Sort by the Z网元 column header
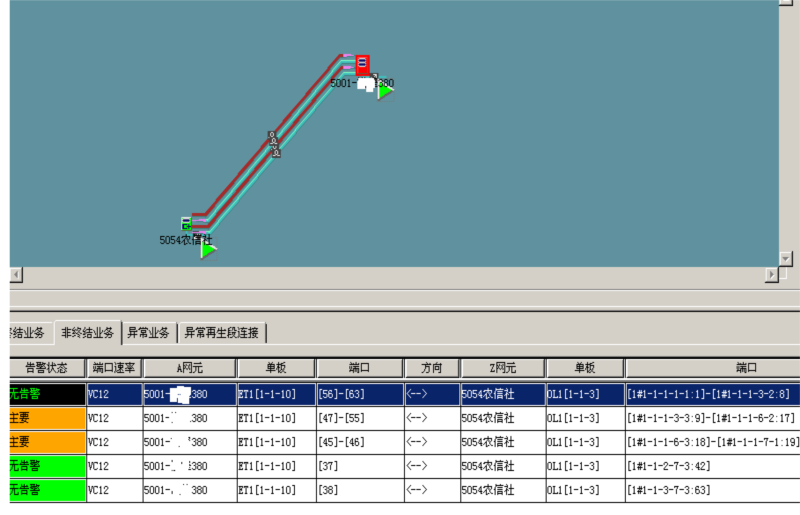800x515 pixels. point(501,368)
